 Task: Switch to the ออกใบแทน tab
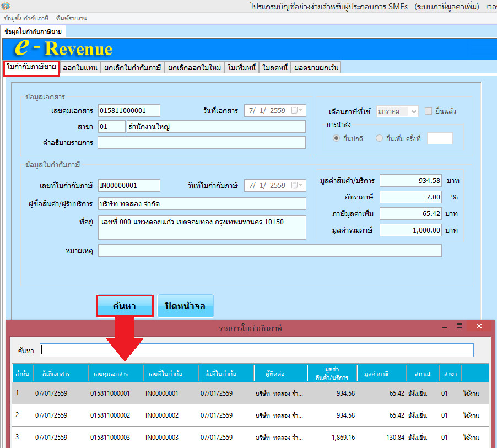pos(80,67)
